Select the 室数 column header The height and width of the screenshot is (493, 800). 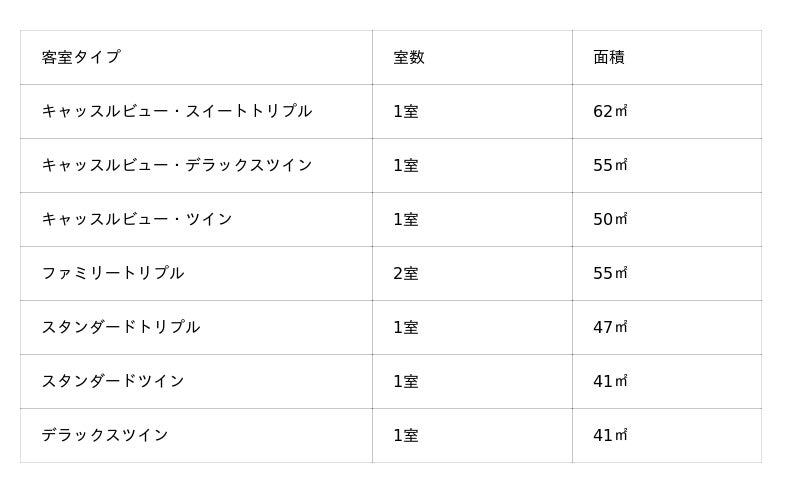pos(409,57)
